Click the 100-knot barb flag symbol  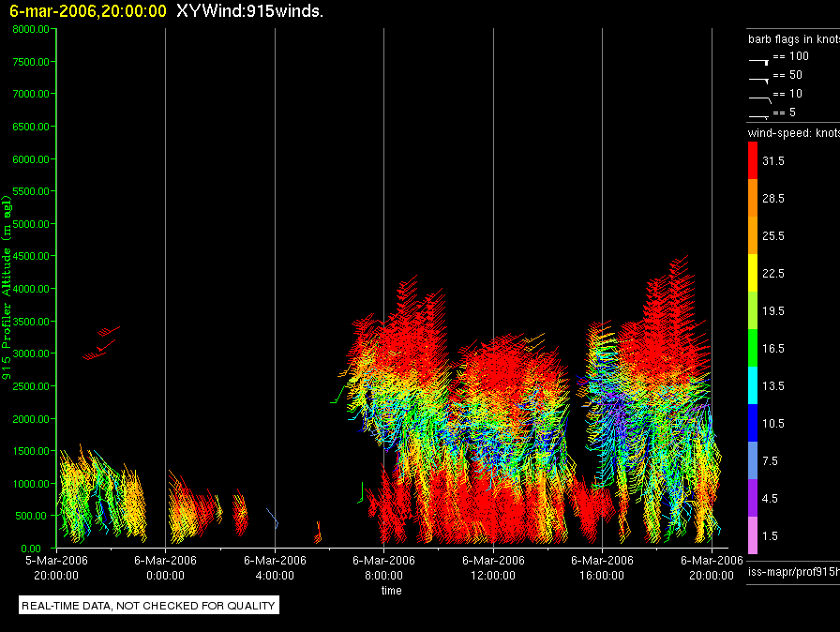click(x=758, y=62)
